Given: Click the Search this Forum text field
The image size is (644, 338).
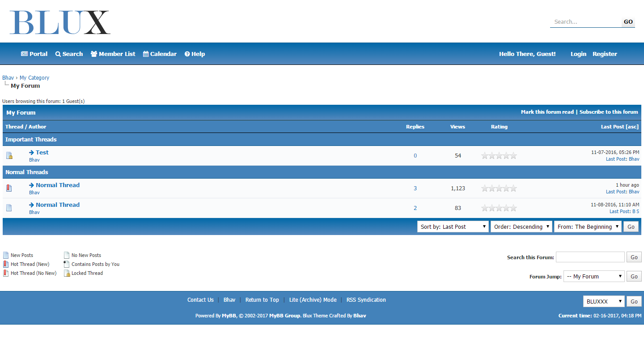Looking at the screenshot, I should click(x=590, y=257).
